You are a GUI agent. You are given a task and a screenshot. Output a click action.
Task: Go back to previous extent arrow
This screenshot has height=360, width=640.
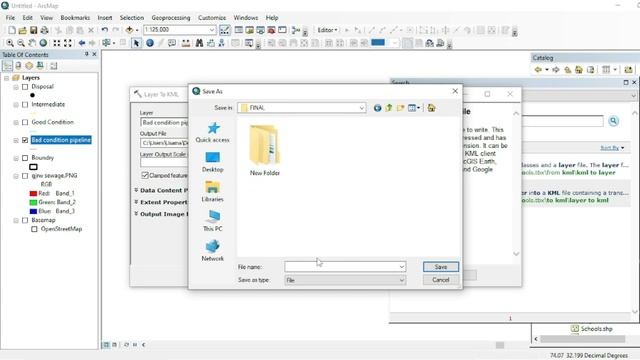pos(82,43)
